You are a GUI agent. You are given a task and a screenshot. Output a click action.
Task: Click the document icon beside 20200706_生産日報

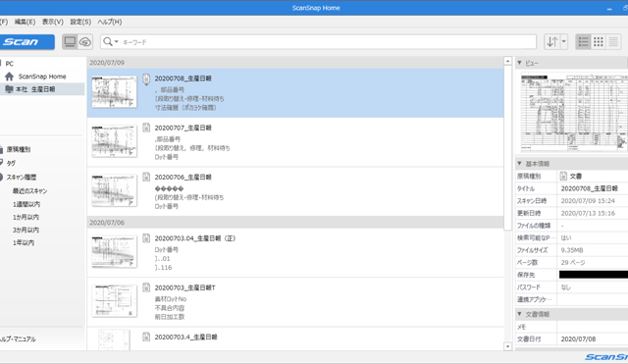pyautogui.click(x=146, y=177)
